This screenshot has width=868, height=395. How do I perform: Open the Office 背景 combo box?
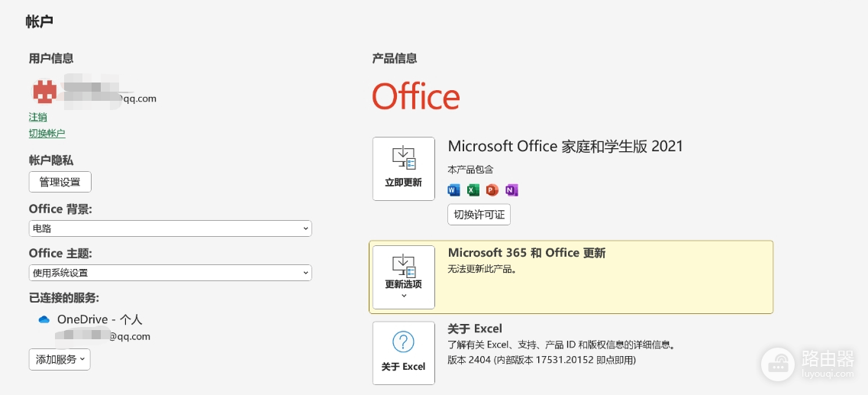click(x=170, y=228)
